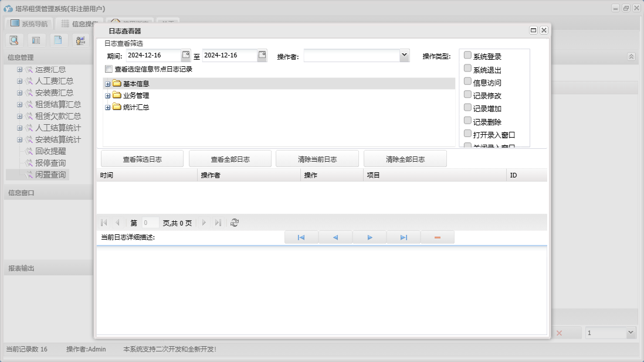644x362 pixels.
Task: Enable the 系统登录 checkbox
Action: (467, 56)
